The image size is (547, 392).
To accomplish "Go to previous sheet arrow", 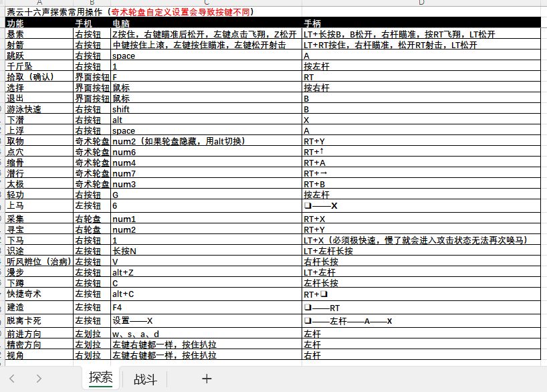I will [12, 379].
